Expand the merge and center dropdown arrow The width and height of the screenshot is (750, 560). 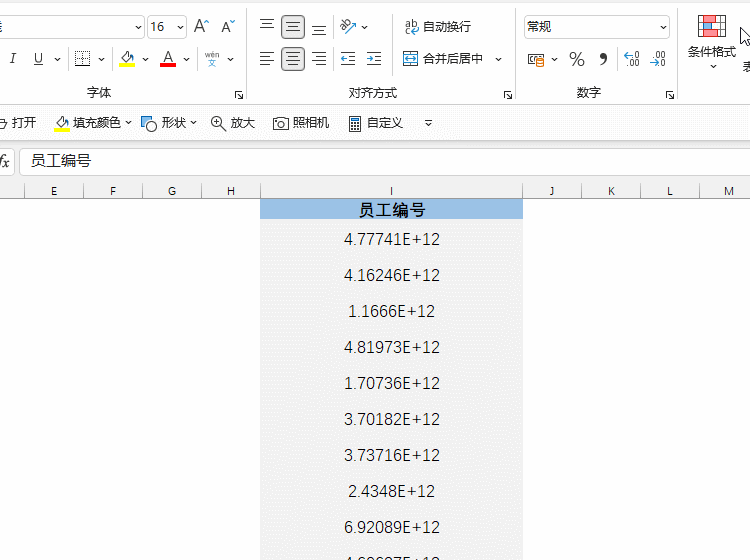pyautogui.click(x=499, y=59)
